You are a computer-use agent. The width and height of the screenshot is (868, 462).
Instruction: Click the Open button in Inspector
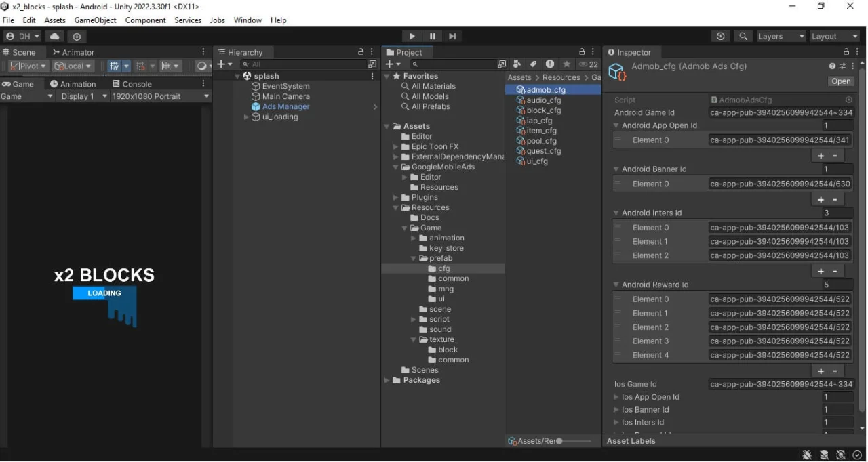point(841,81)
